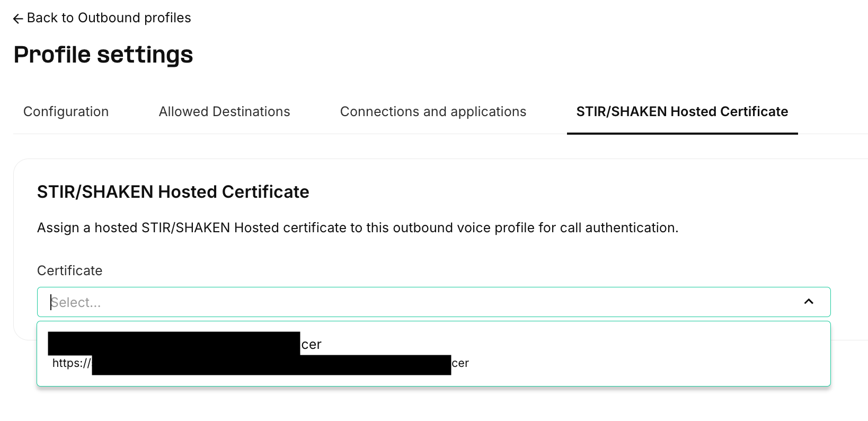Choose the certificate option ending in cer
Image resolution: width=868 pixels, height=421 pixels.
pyautogui.click(x=433, y=354)
